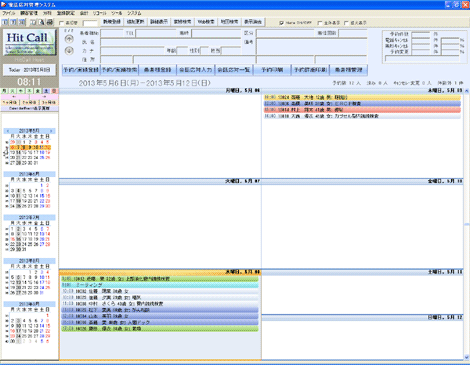
Task: Click the 地図検索 toolbar button
Action: (x=229, y=22)
